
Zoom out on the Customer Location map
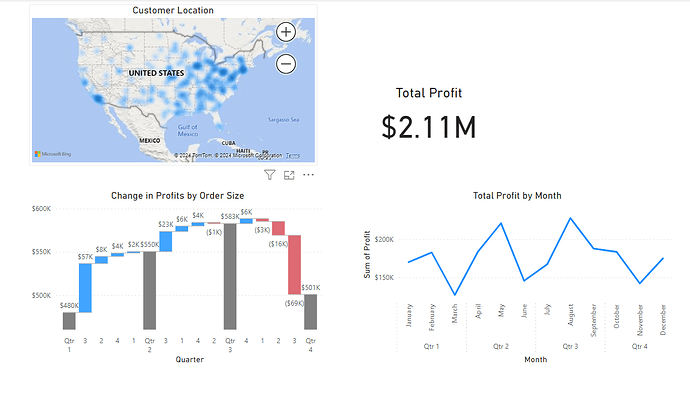tap(286, 64)
